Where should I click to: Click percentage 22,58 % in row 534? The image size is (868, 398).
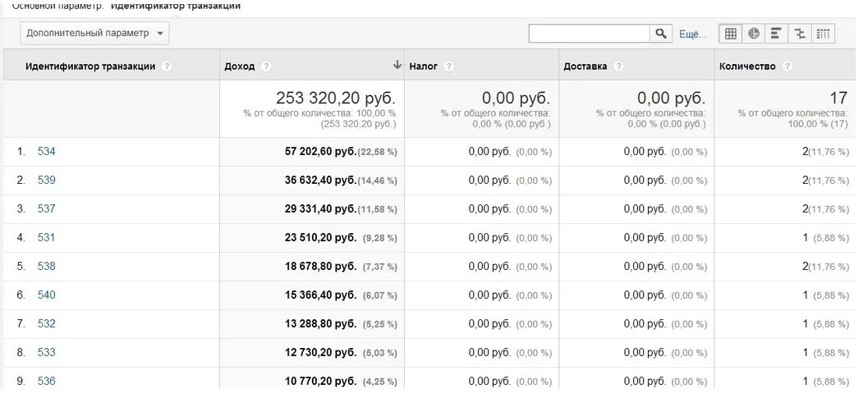[378, 152]
